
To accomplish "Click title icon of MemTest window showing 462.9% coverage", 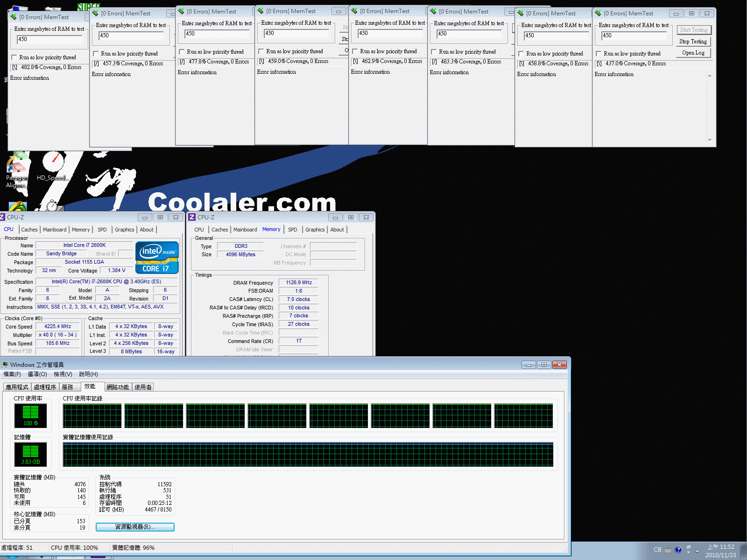I will tap(354, 11).
